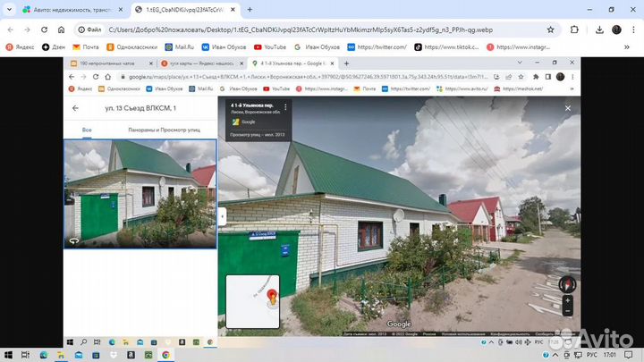The image size is (644, 362).
Task: Open the twitter.com bookmark in outer bar
Action: pyautogui.click(x=377, y=47)
